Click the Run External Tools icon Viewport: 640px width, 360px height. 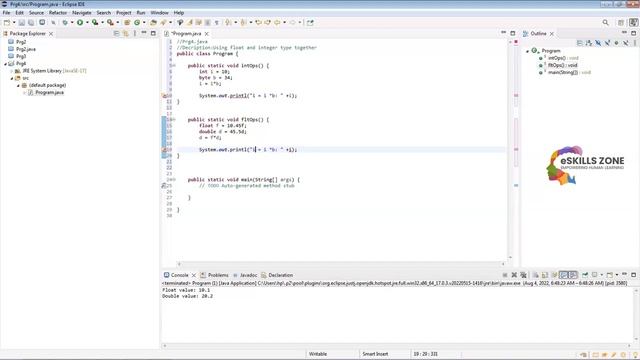[110, 22]
